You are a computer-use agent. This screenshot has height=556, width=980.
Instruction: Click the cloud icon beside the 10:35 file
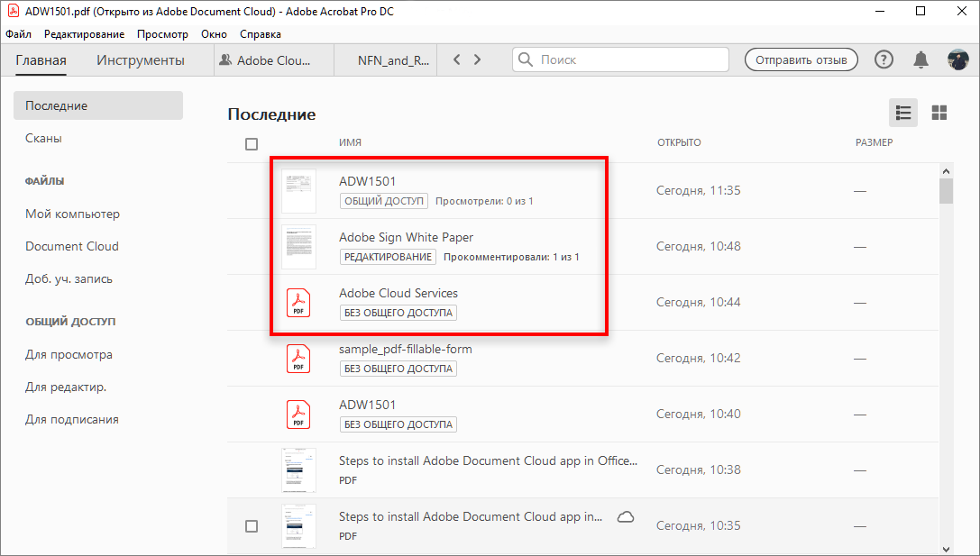click(626, 516)
